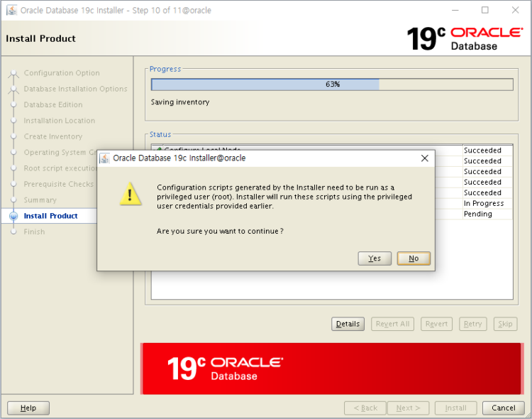Viewport: 532px width, 419px height.
Task: Select the Finish step in sidebar
Action: point(34,232)
